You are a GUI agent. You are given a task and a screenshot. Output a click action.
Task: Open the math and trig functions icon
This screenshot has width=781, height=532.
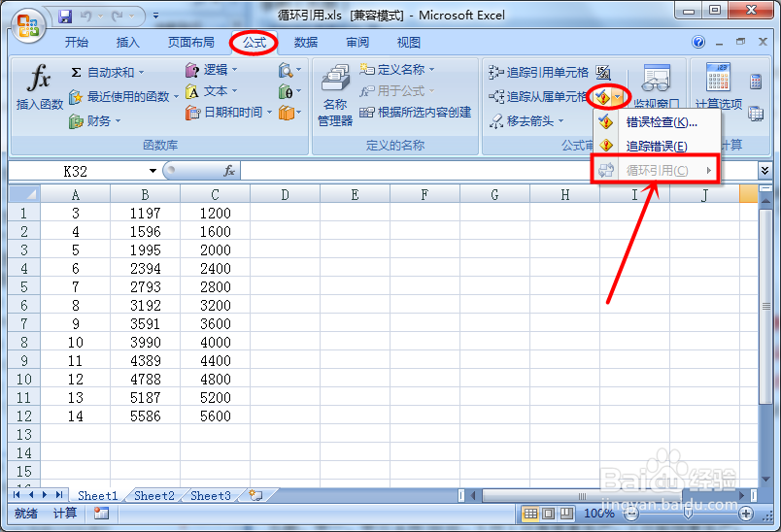(x=289, y=91)
